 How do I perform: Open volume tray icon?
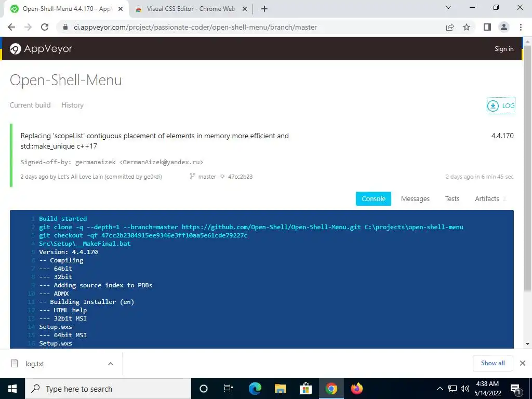tap(465, 389)
